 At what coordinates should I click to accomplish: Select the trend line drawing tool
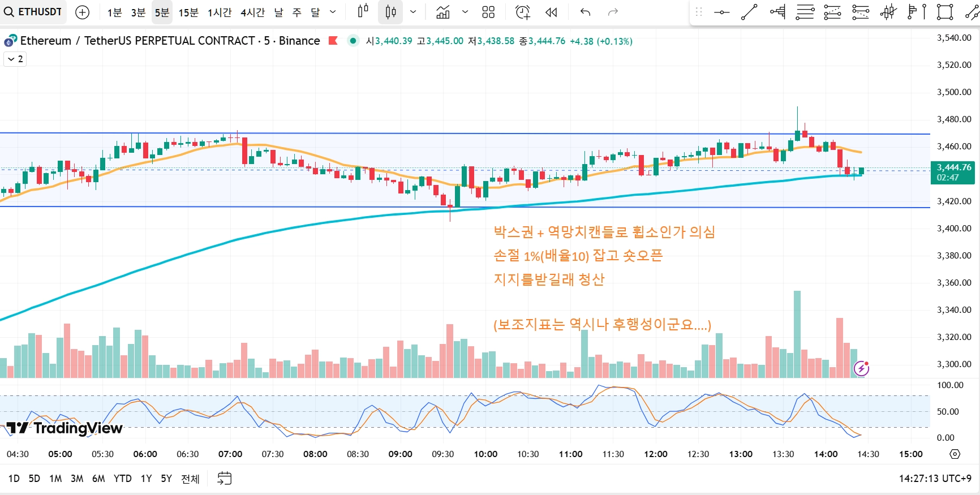coord(749,12)
